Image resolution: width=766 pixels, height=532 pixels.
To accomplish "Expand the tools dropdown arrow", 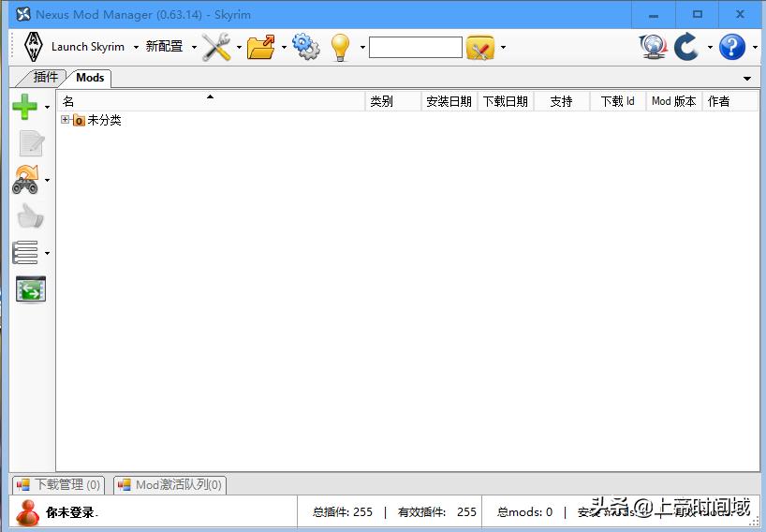I will pyautogui.click(x=239, y=48).
